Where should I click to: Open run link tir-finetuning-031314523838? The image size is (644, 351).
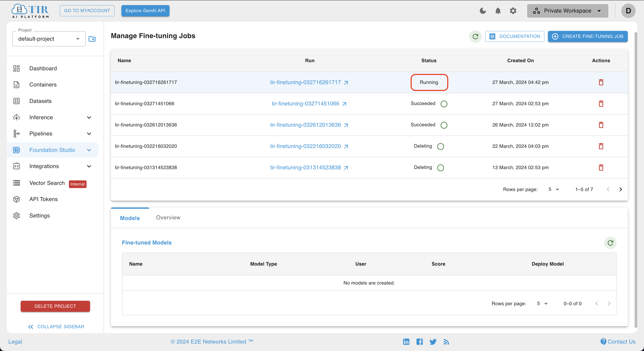[x=309, y=167]
